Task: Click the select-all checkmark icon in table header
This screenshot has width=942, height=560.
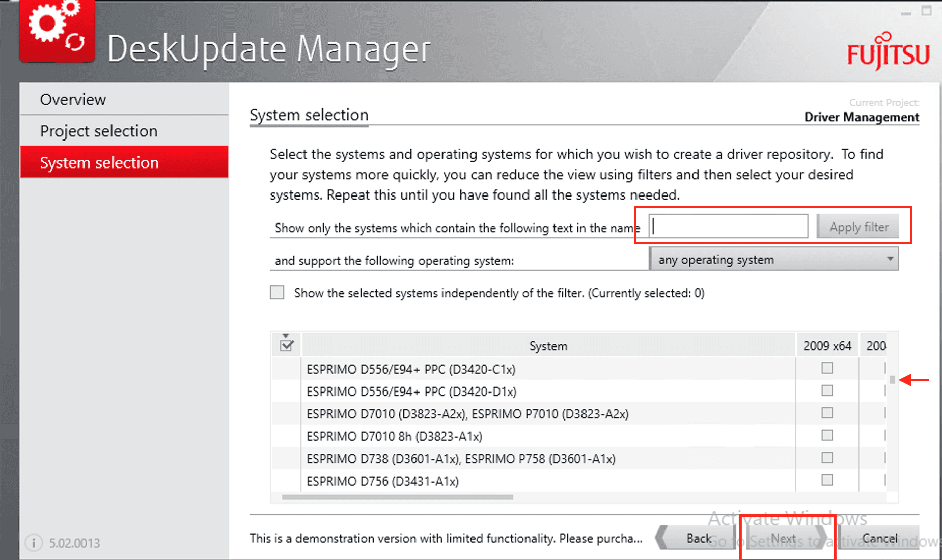Action: coord(287,345)
